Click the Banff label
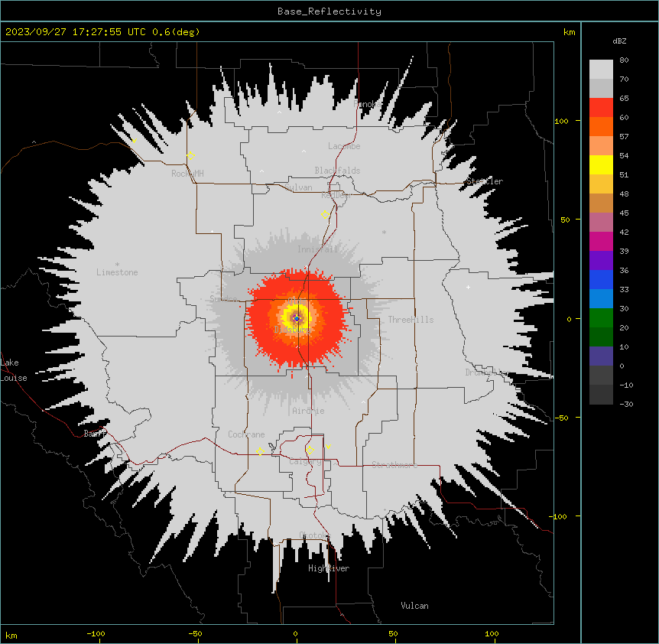659x644 pixels. [x=95, y=434]
